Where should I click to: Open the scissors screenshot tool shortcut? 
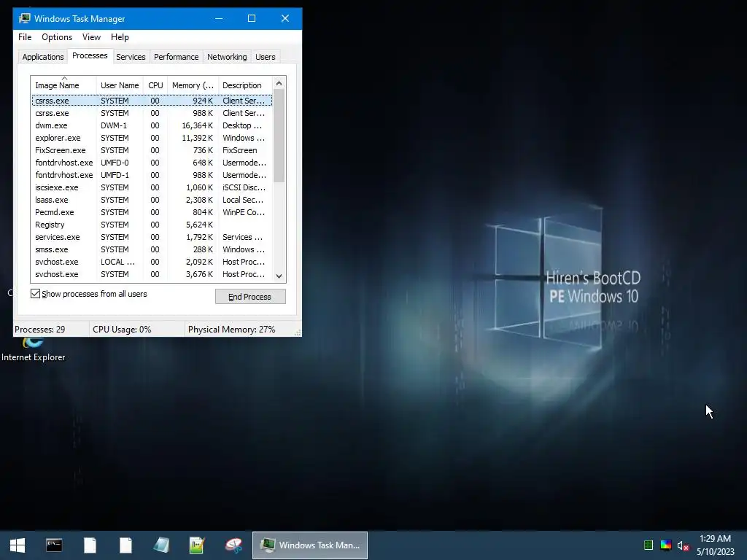(233, 545)
